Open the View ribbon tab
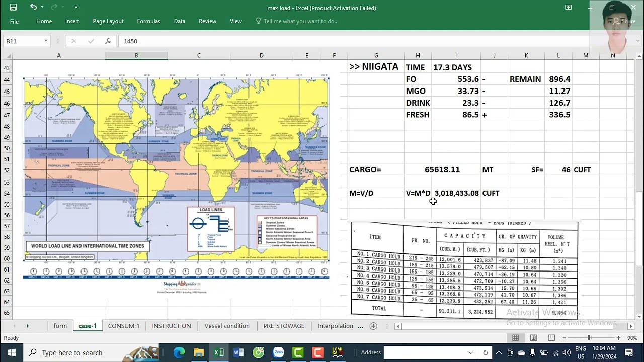This screenshot has width=644, height=362. 235,21
